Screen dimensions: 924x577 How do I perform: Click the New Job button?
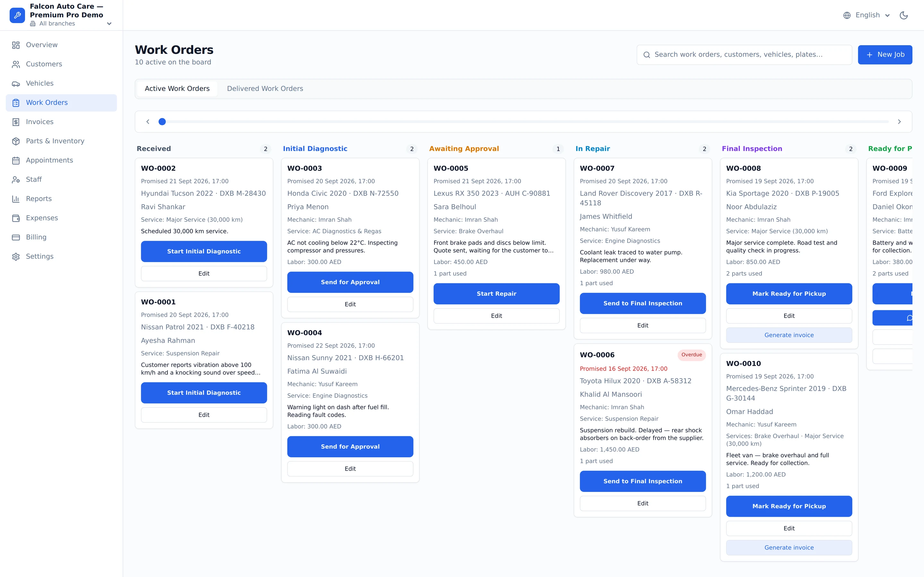pos(885,54)
